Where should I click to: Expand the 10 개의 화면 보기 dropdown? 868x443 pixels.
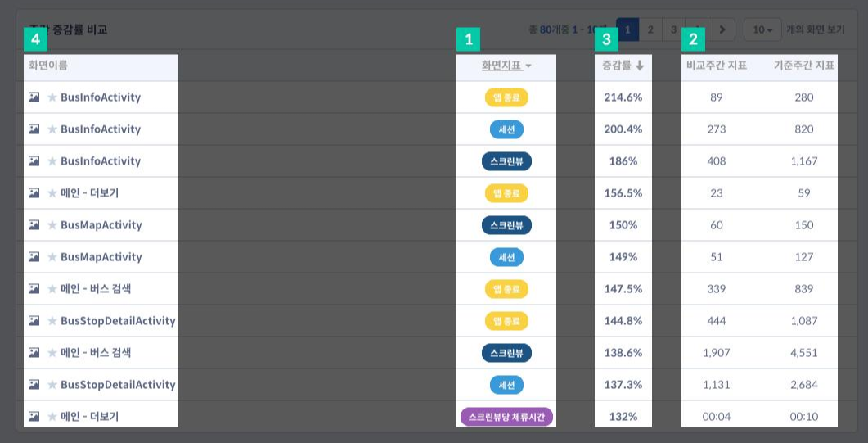762,29
